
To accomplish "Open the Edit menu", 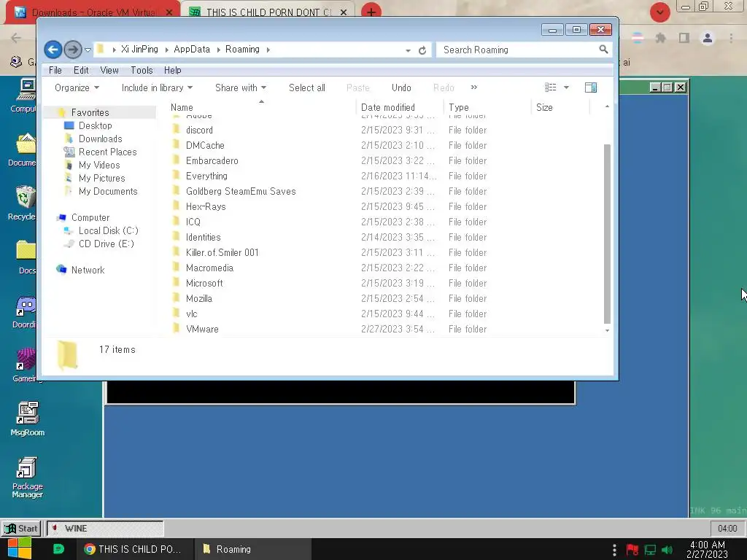I will [81, 70].
